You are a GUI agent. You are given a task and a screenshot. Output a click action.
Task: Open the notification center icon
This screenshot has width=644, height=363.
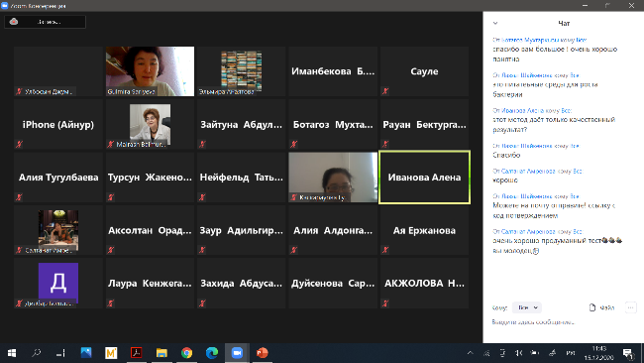tap(628, 353)
